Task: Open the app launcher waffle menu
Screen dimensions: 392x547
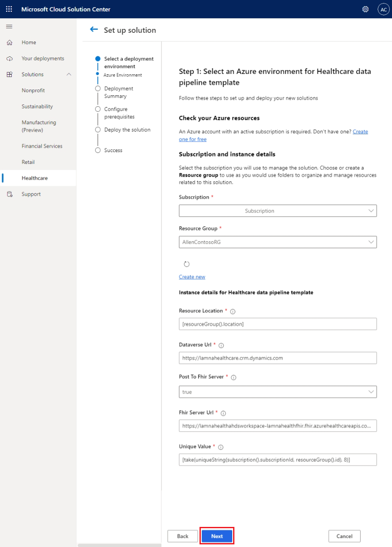Action: pyautogui.click(x=9, y=9)
